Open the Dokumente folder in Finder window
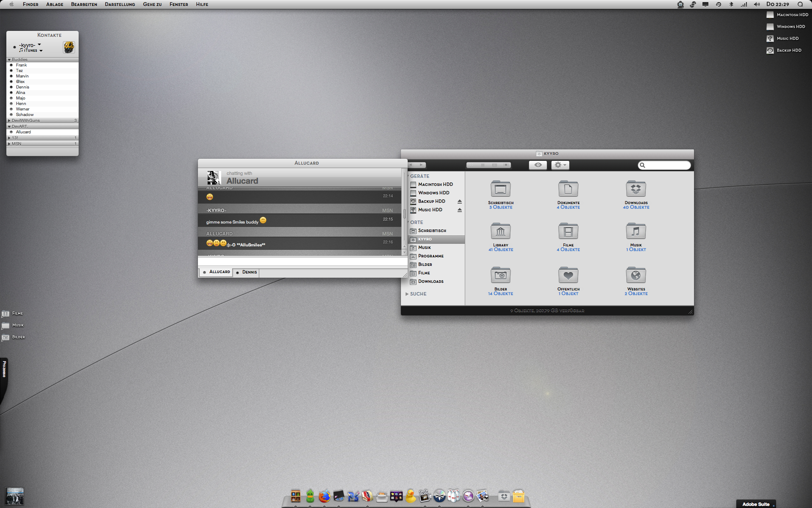Viewport: 812px width, 508px height. coord(568,189)
